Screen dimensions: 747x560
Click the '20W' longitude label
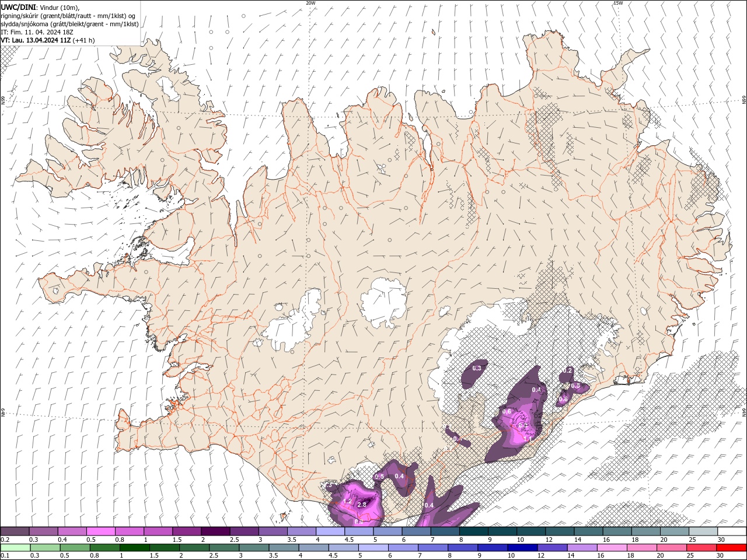(x=311, y=3)
